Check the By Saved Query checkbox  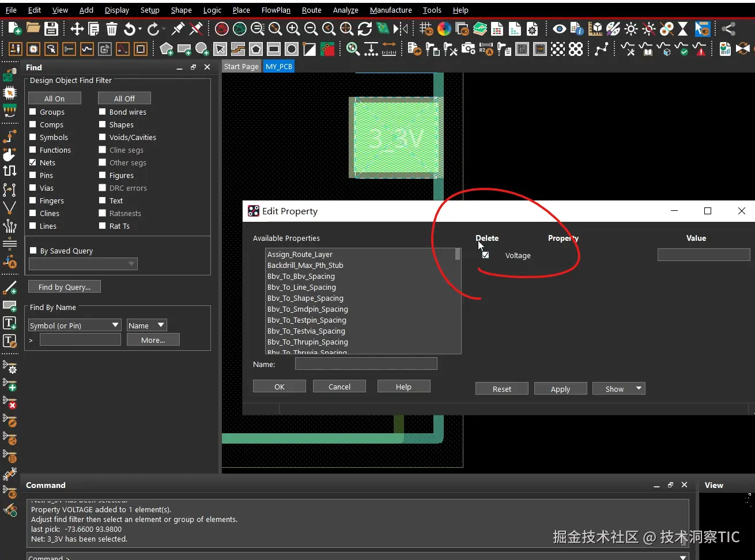click(33, 251)
